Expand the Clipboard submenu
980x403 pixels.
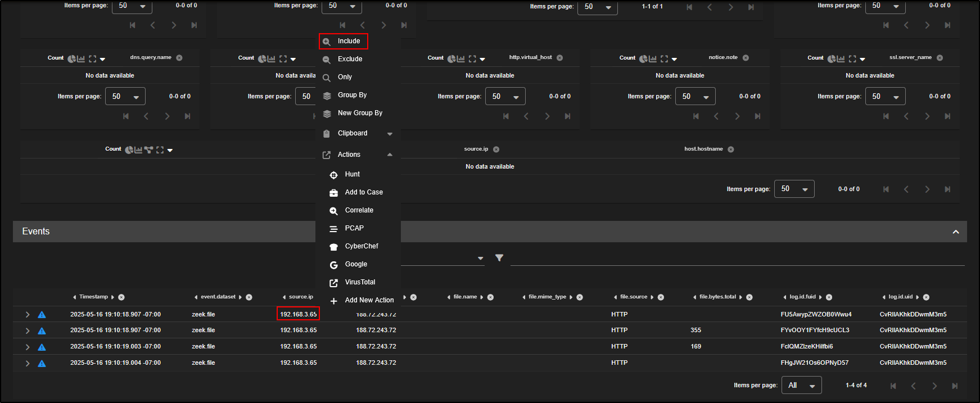[x=390, y=134]
